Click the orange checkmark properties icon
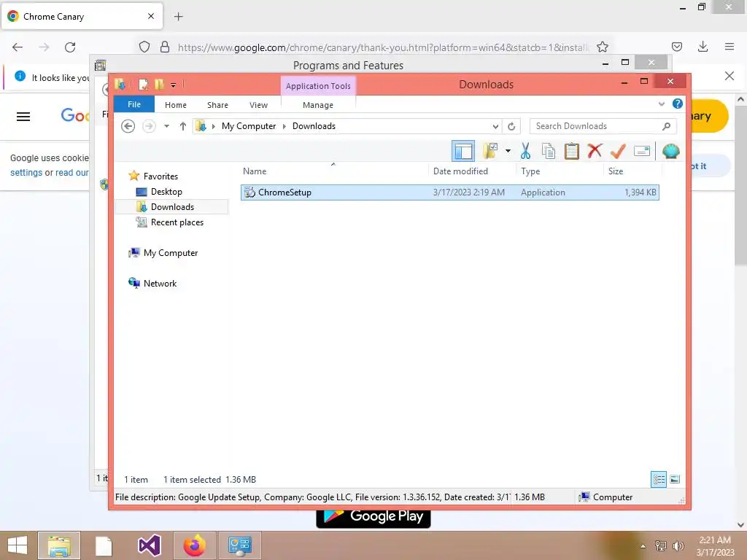This screenshot has height=560, width=747. point(618,151)
